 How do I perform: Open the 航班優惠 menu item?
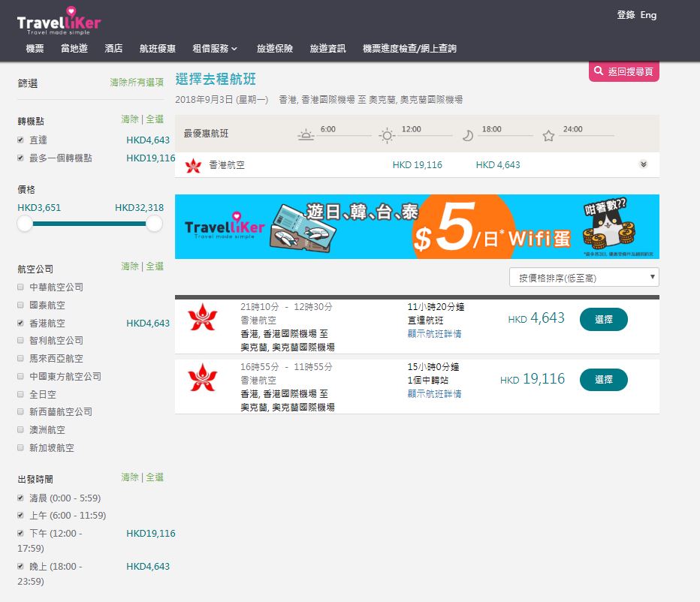158,48
